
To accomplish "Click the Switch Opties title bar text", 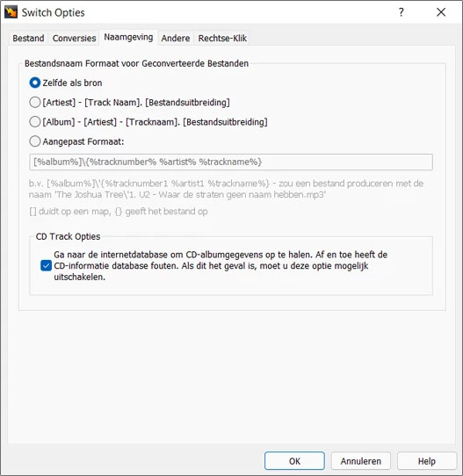I will click(x=53, y=13).
